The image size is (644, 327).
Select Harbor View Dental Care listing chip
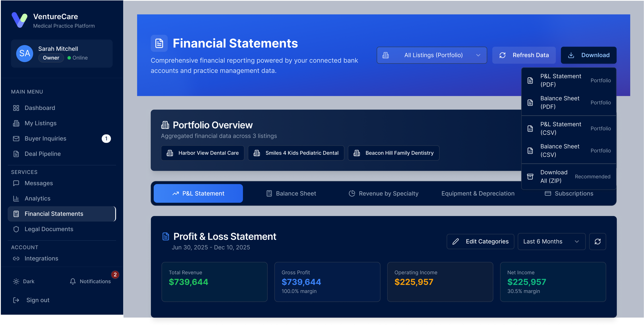point(203,153)
